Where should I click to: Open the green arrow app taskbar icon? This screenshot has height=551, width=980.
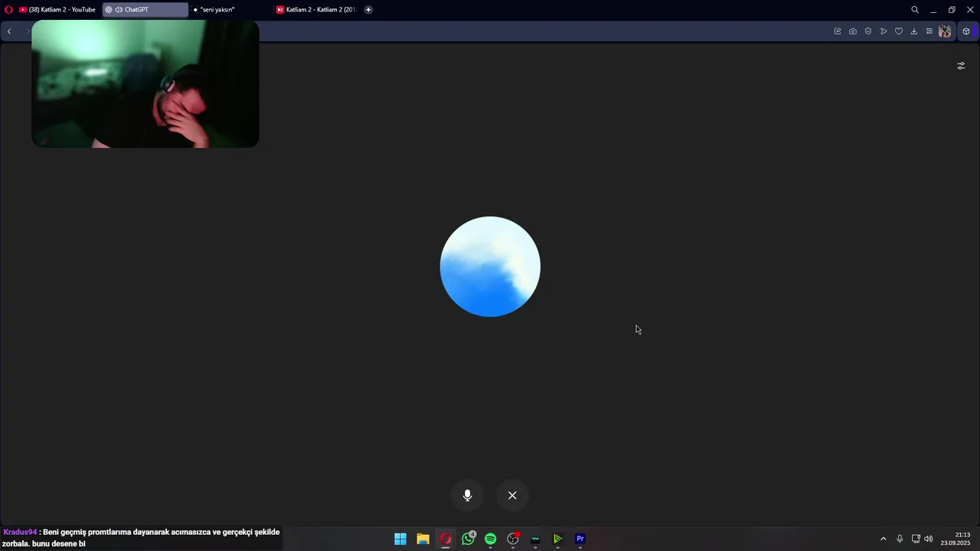point(558,539)
